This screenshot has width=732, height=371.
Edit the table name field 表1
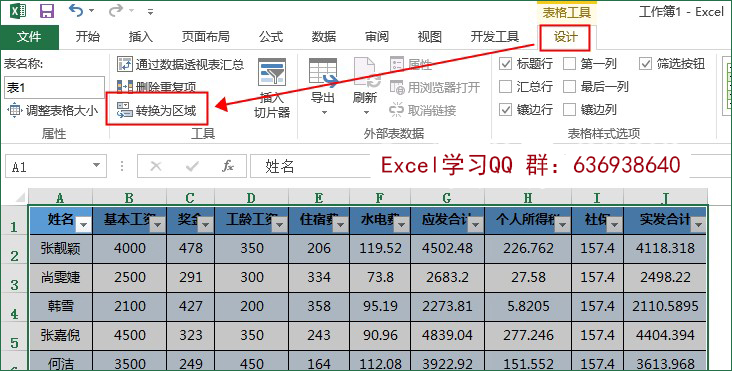coord(54,88)
